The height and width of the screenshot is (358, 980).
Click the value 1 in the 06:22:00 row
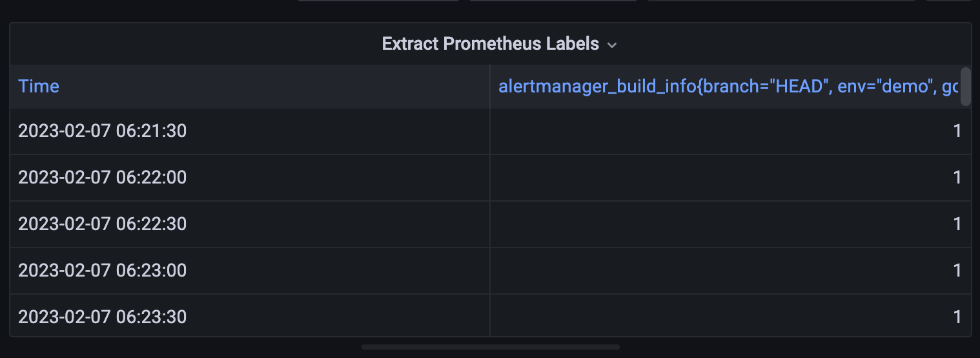click(957, 177)
